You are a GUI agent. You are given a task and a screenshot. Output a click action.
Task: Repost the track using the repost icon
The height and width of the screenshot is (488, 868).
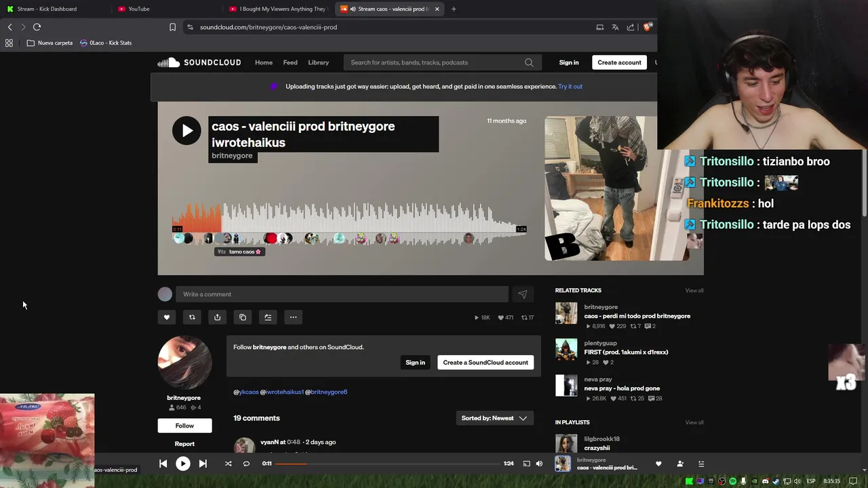pos(192,317)
